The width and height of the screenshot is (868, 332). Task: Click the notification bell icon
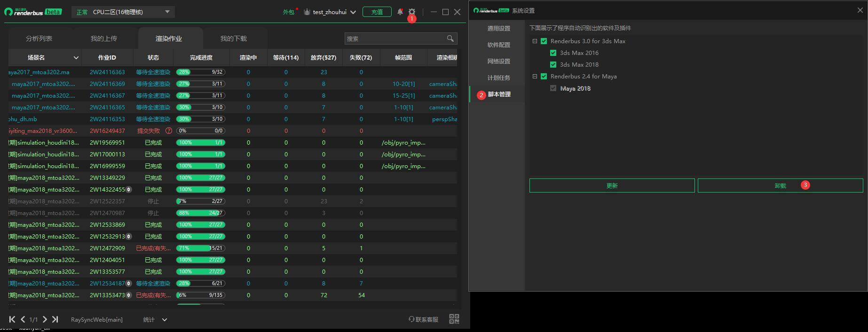400,12
